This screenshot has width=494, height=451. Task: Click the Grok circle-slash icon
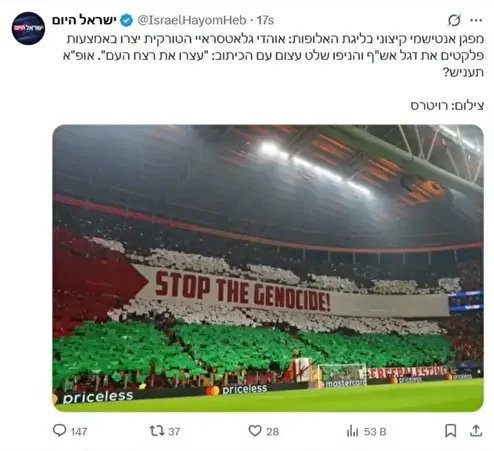454,20
